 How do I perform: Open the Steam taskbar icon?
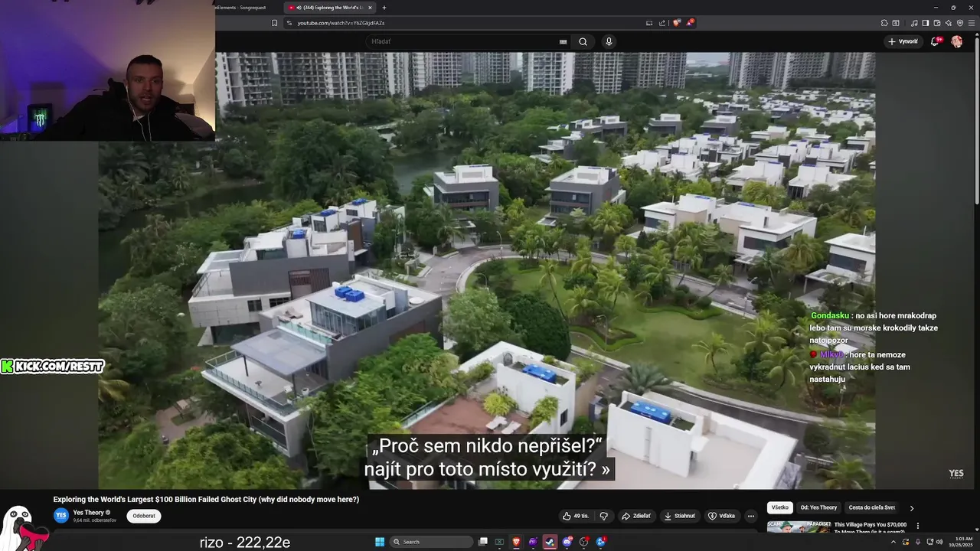point(550,542)
